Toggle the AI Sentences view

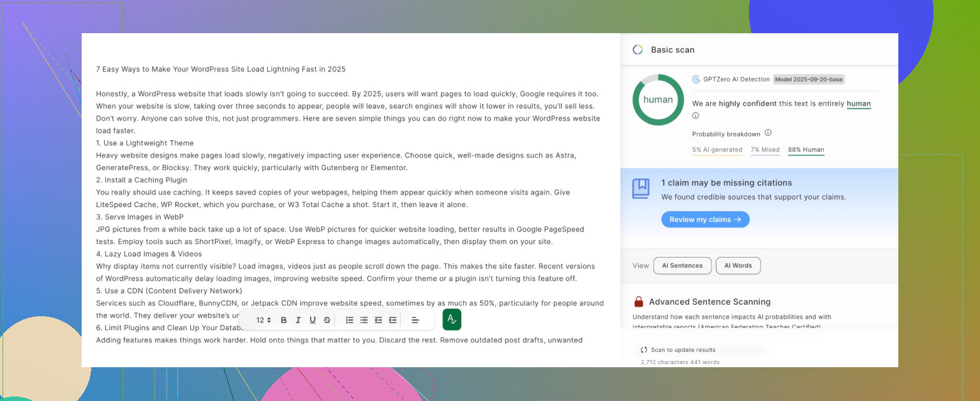(682, 266)
